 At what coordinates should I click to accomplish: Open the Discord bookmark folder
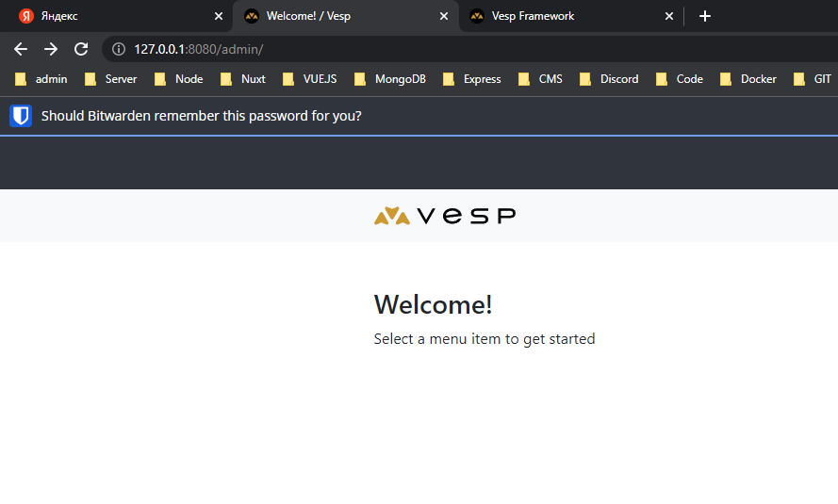tap(609, 79)
